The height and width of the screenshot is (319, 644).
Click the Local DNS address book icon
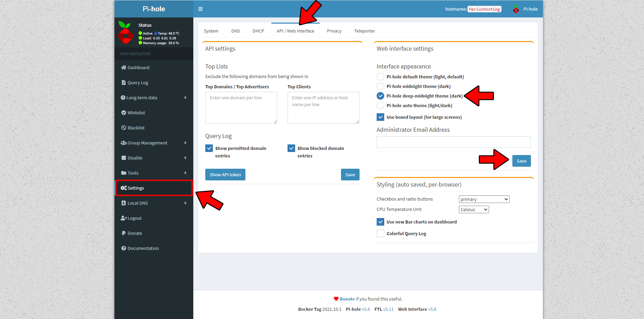pyautogui.click(x=124, y=203)
